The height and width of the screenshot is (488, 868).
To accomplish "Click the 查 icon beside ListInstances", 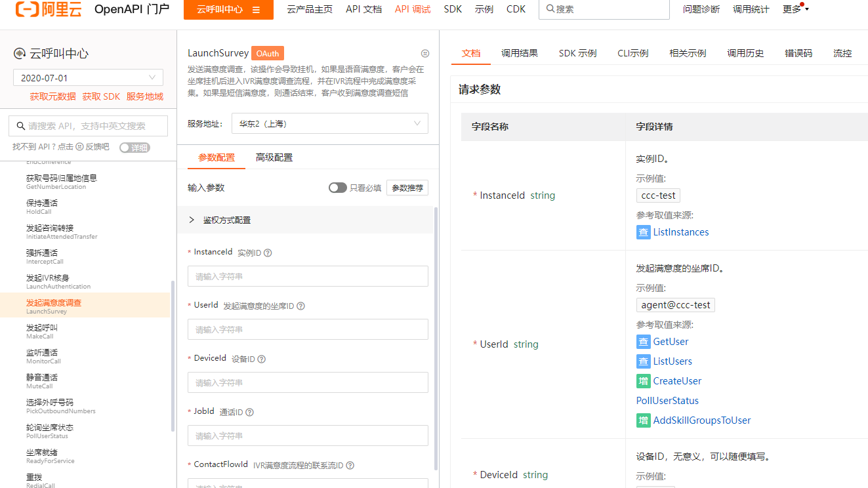I will 643,232.
